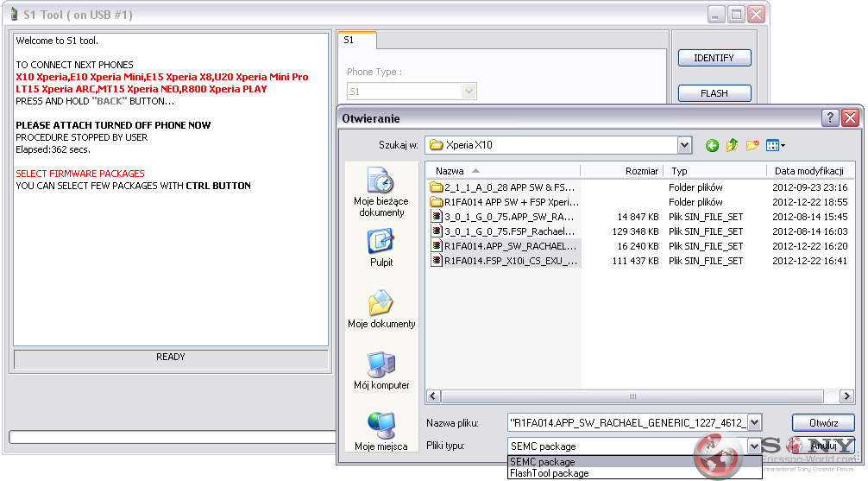Open the view menu icon in dialog

click(772, 145)
